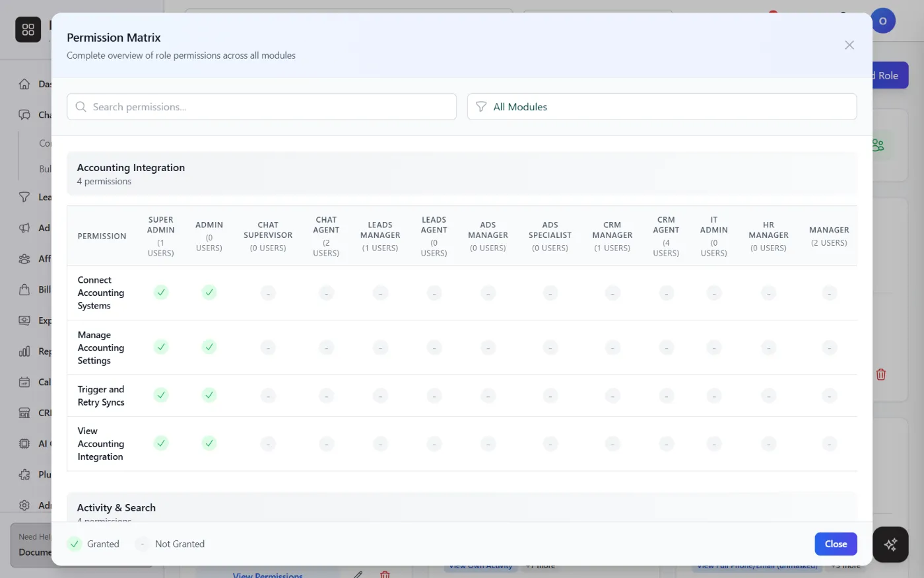Click the red trash icon on background role card
The width and height of the screenshot is (924, 578).
(x=880, y=375)
